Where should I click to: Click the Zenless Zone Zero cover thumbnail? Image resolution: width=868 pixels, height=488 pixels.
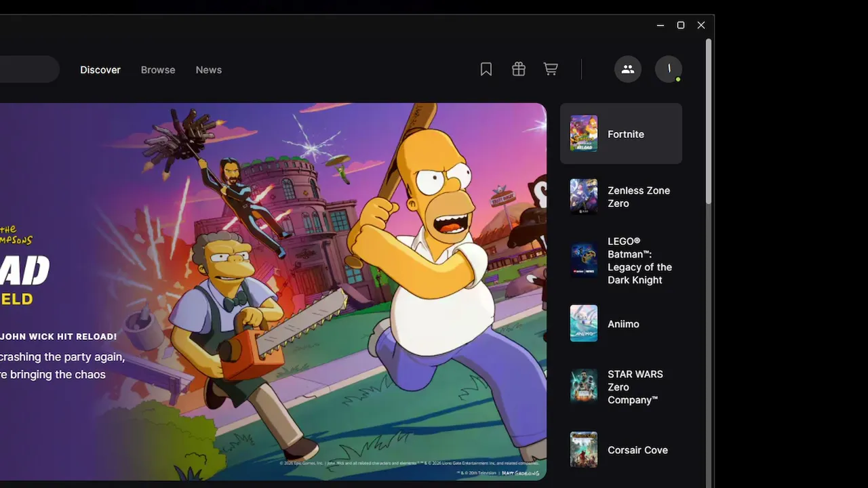tap(584, 197)
